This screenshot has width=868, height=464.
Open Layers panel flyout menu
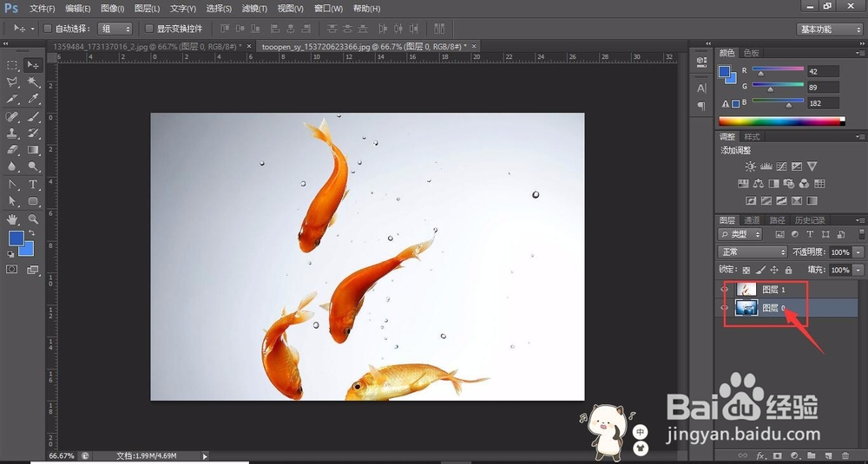point(859,220)
